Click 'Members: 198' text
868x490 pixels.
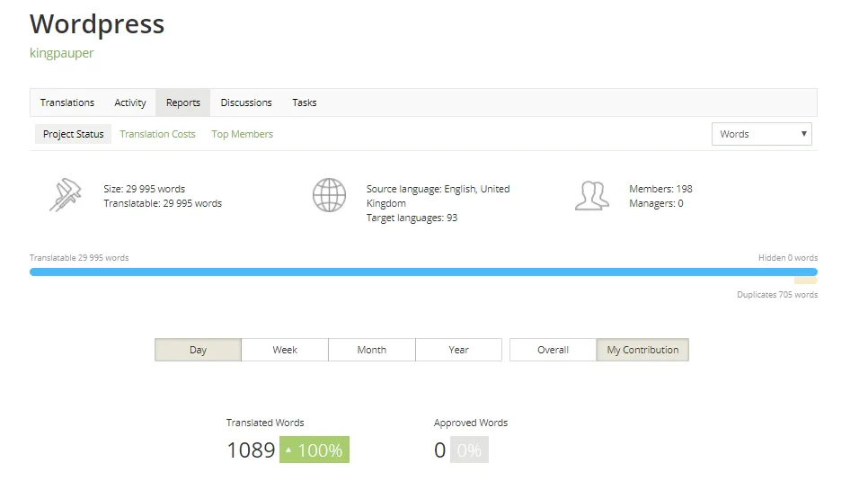(x=660, y=189)
